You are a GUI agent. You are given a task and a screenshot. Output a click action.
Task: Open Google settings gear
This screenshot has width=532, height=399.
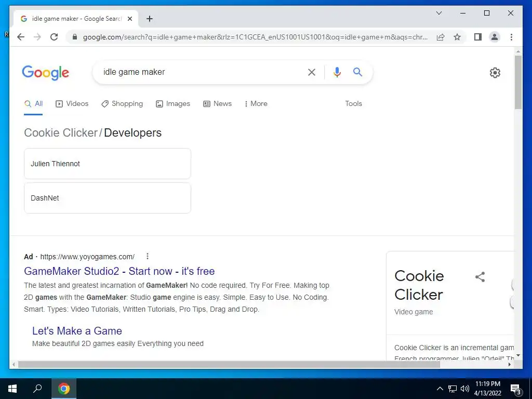495,73
